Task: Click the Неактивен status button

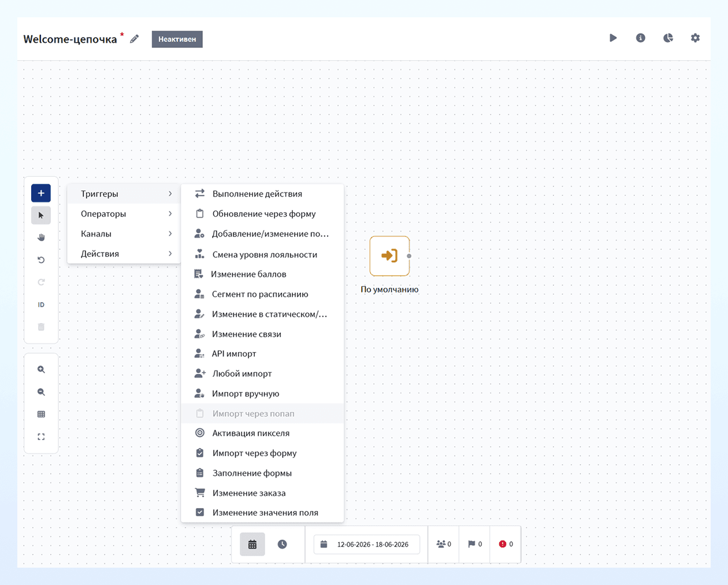Action: pyautogui.click(x=177, y=39)
